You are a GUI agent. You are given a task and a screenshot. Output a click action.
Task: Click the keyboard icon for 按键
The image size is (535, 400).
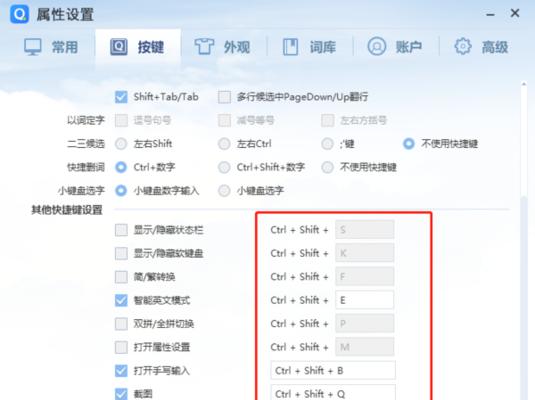click(x=119, y=47)
